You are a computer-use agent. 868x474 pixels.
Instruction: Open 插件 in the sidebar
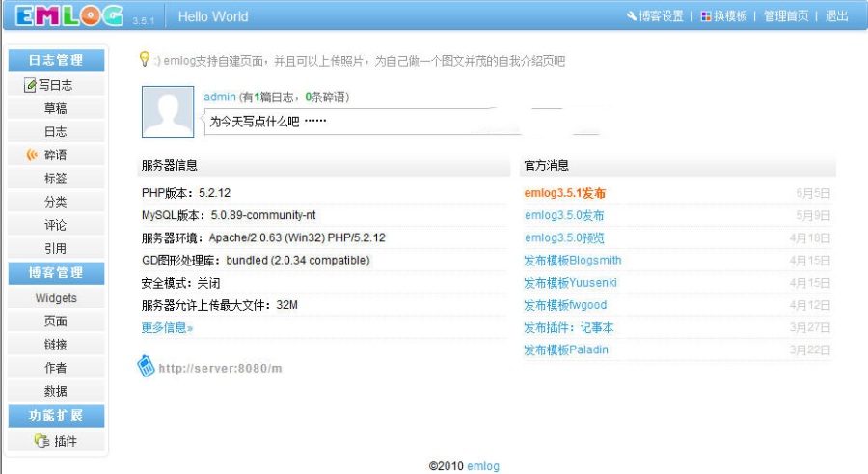tap(66, 441)
